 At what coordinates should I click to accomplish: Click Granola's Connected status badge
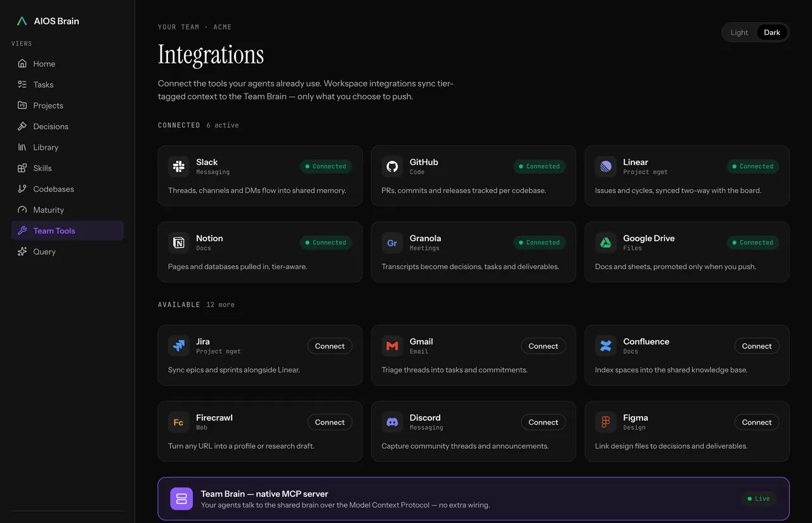[x=539, y=242]
